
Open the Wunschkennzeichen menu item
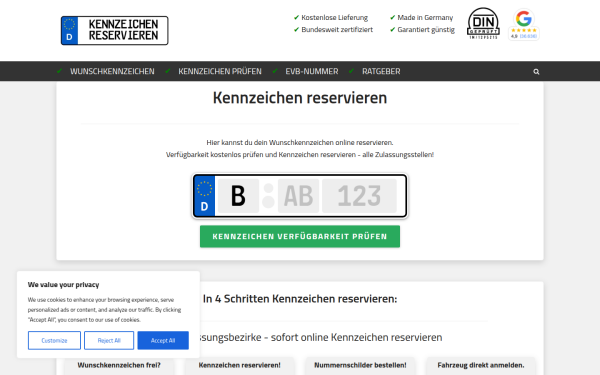click(112, 72)
